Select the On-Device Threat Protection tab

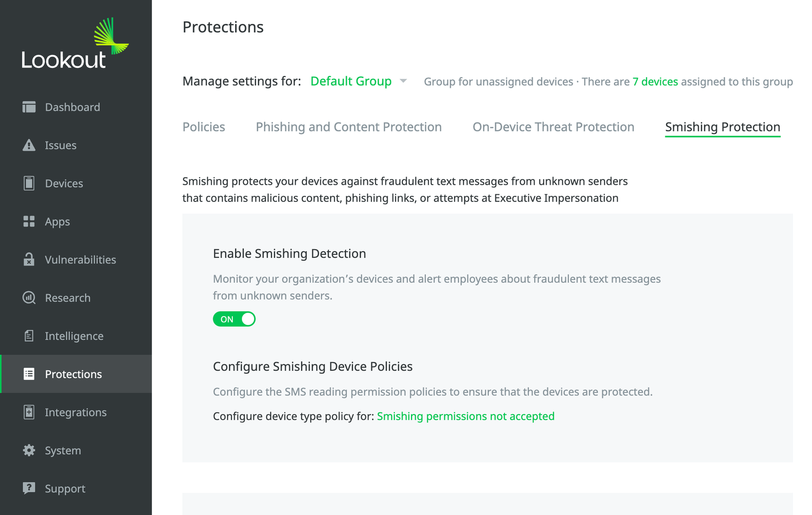point(553,127)
